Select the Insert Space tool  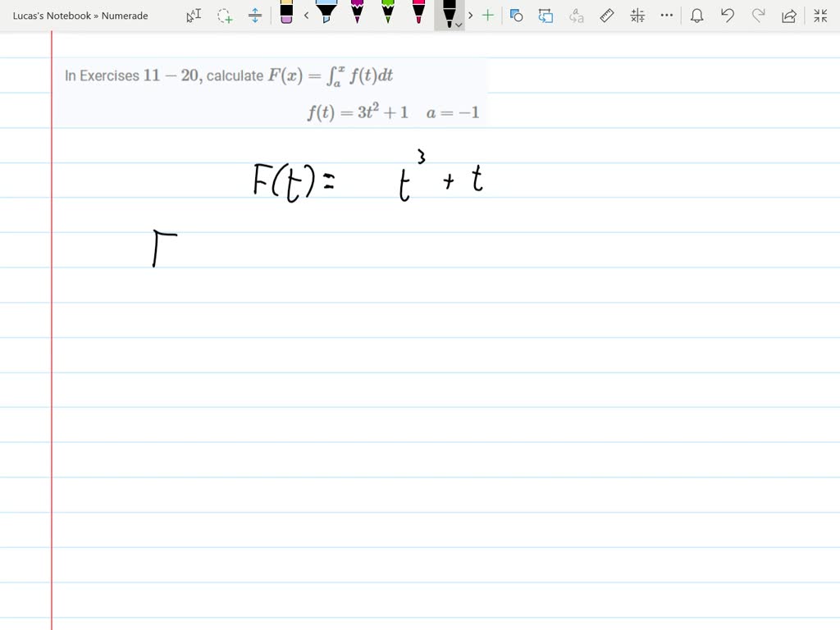pos(256,15)
